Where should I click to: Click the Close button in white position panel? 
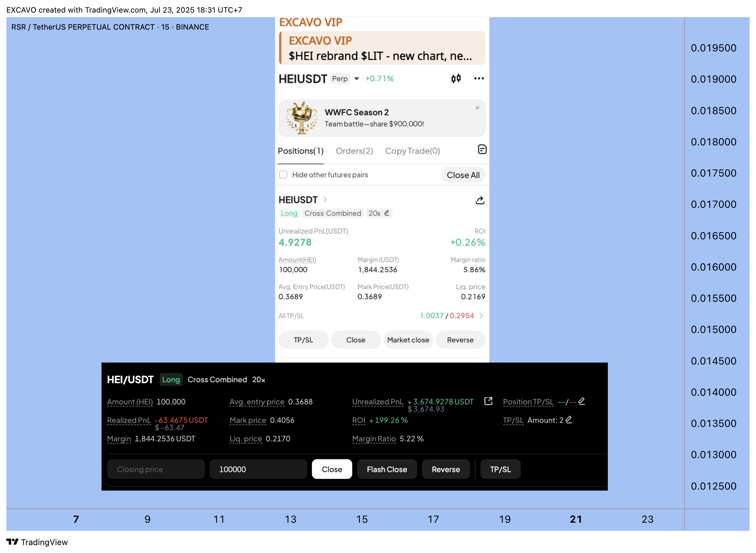356,340
